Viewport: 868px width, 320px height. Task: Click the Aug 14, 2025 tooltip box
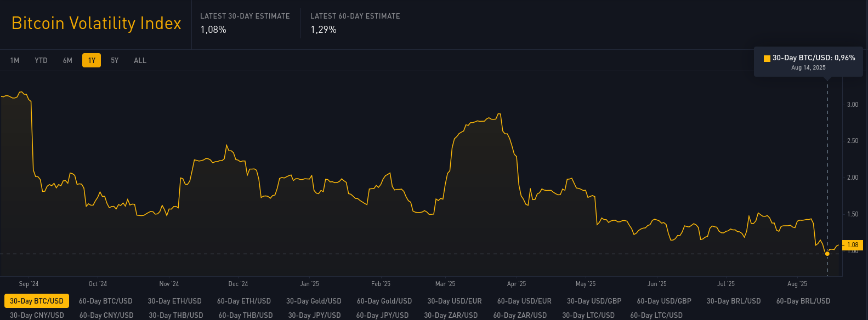click(x=808, y=62)
